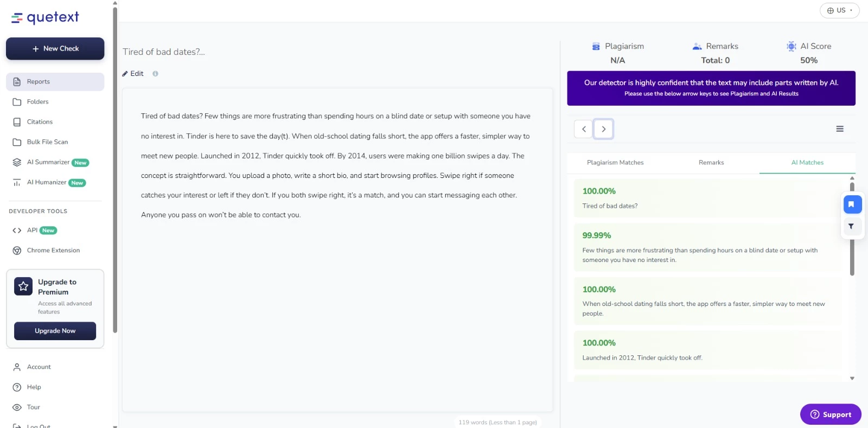Open the hamburger menu in results panel

pyautogui.click(x=840, y=129)
